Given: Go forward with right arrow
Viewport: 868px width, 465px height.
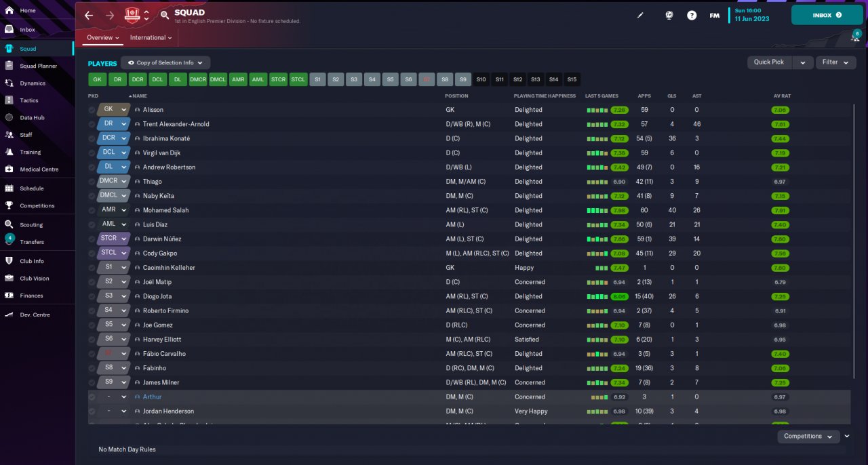Looking at the screenshot, I should (x=110, y=15).
